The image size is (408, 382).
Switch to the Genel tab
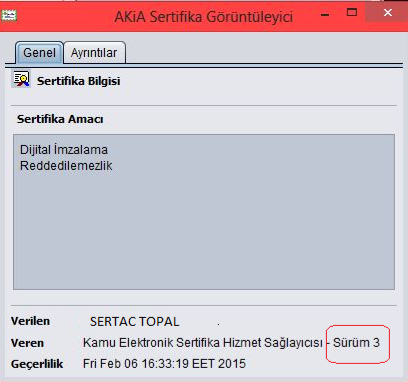pos(39,53)
